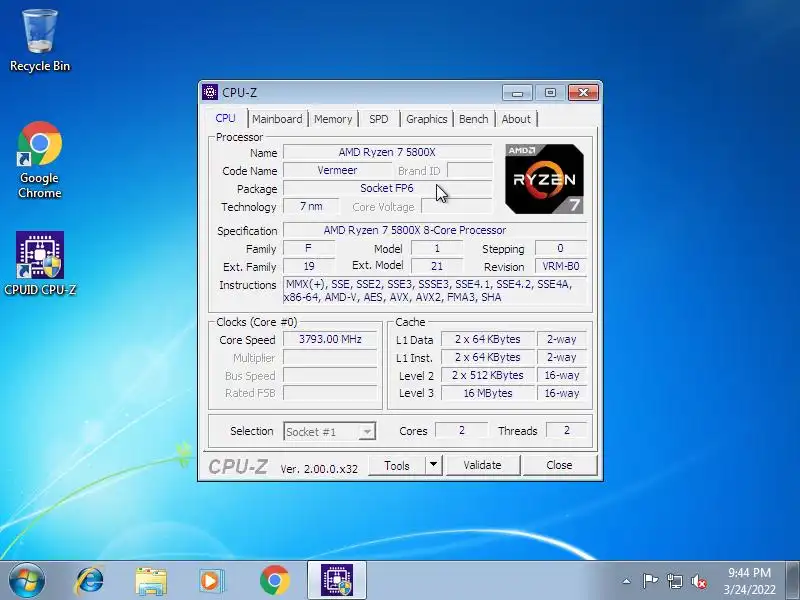Open the network tray icon

(x=674, y=581)
